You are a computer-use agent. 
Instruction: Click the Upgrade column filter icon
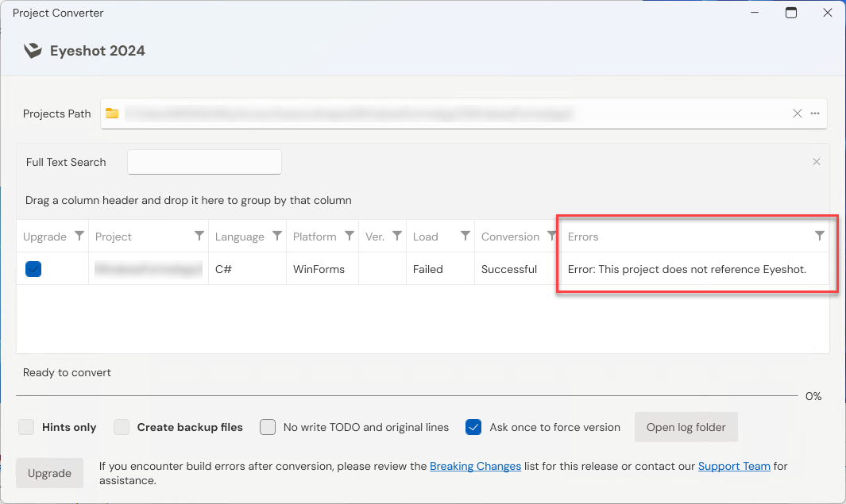[79, 236]
